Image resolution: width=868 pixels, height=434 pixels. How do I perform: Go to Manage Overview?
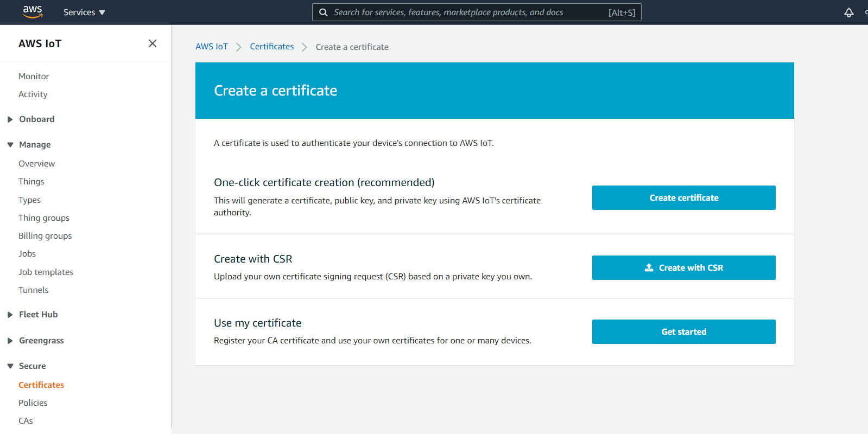(x=37, y=164)
